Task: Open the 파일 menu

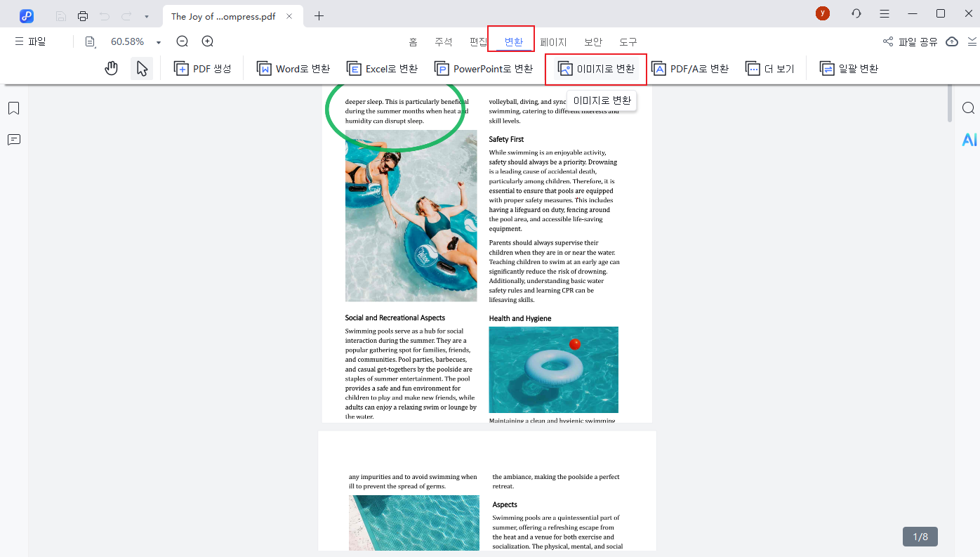Action: click(30, 41)
